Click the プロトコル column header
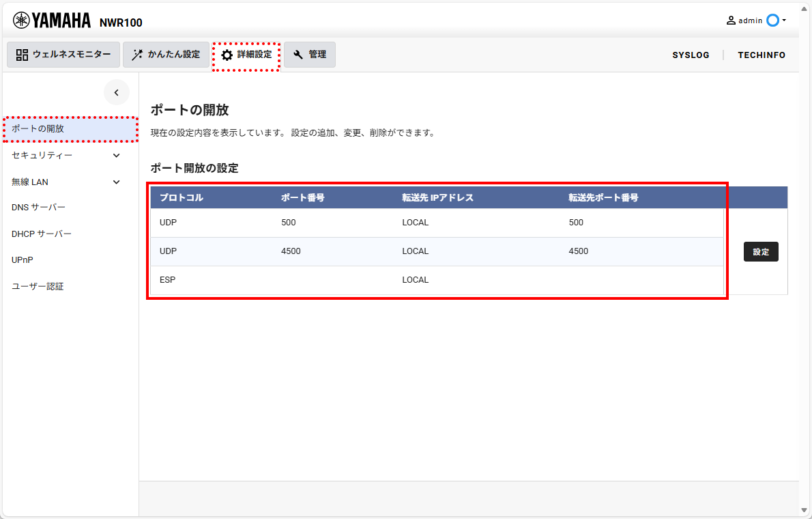Screen dimensions: 812x519 pyautogui.click(x=182, y=197)
